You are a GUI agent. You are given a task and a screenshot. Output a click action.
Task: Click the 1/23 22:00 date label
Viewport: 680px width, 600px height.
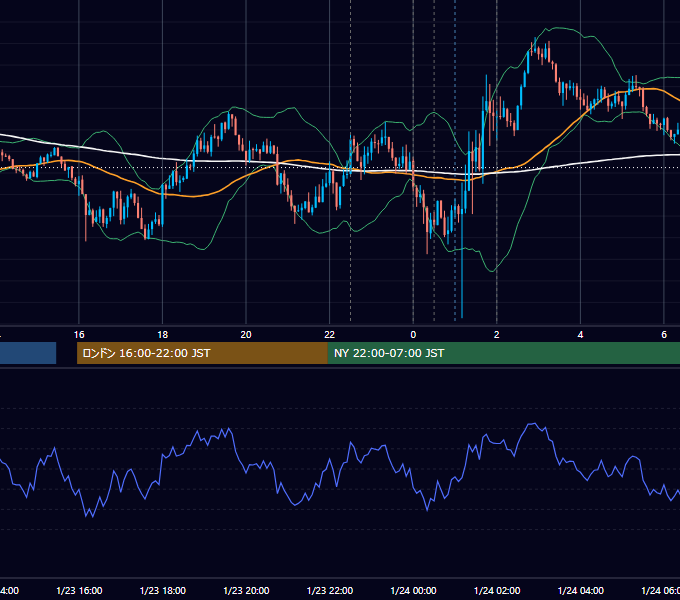[x=330, y=590]
